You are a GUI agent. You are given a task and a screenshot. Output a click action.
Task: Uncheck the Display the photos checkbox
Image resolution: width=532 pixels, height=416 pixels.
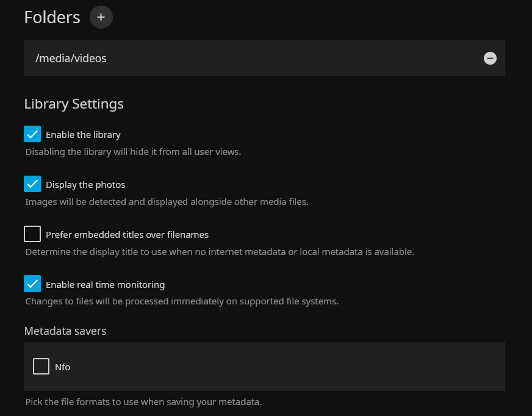32,184
